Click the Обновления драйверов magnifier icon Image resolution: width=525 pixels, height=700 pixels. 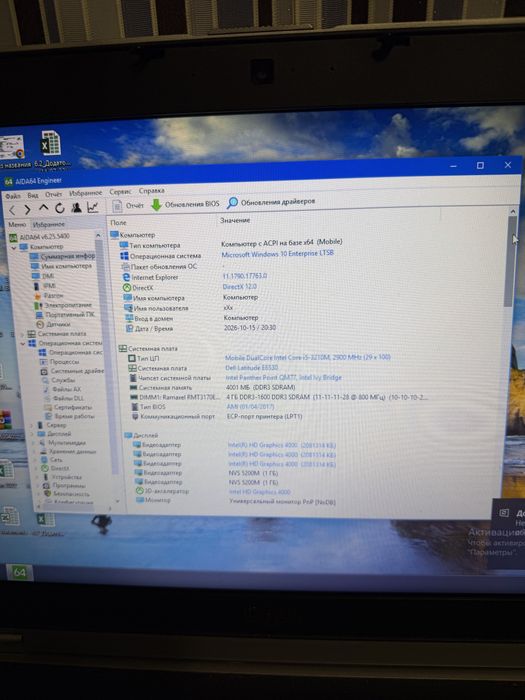(x=232, y=203)
